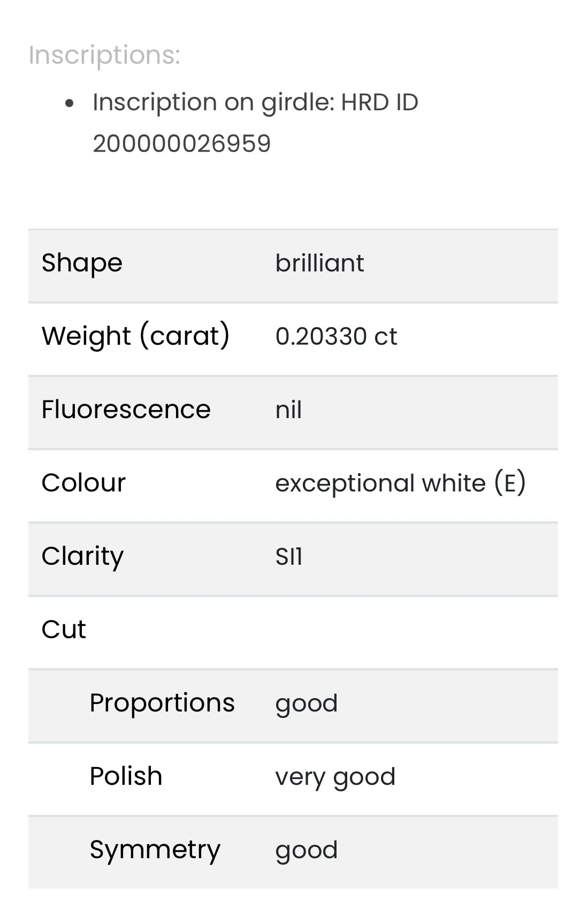Click the Inscriptions heading
The width and height of the screenshot is (588, 916).
tap(104, 55)
